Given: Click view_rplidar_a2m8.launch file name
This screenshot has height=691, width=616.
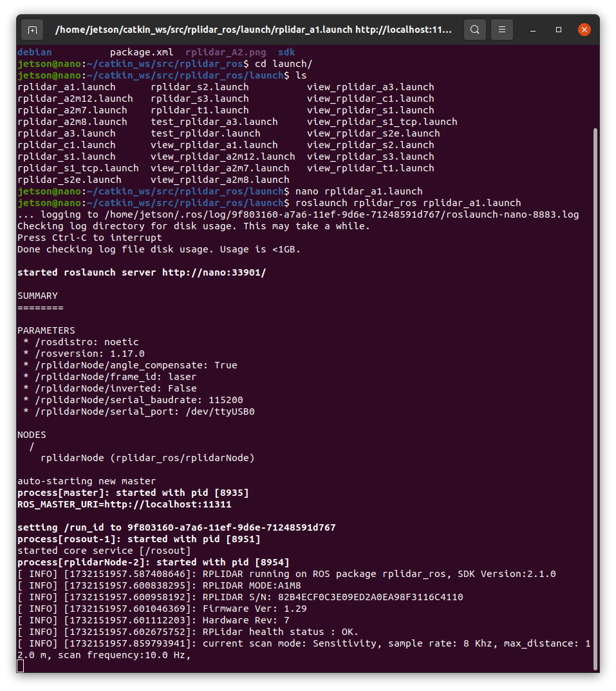Looking at the screenshot, I should coord(220,180).
